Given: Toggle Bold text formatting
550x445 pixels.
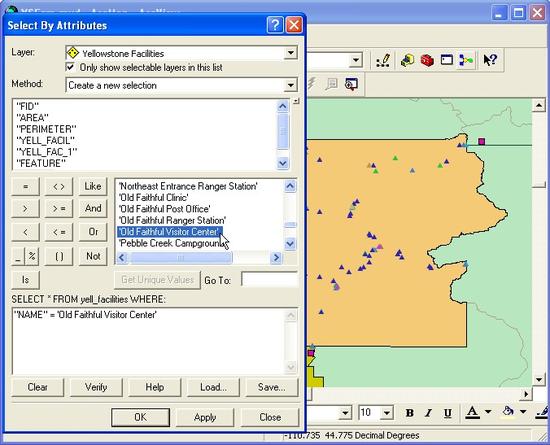Looking at the screenshot, I should [x=409, y=413].
